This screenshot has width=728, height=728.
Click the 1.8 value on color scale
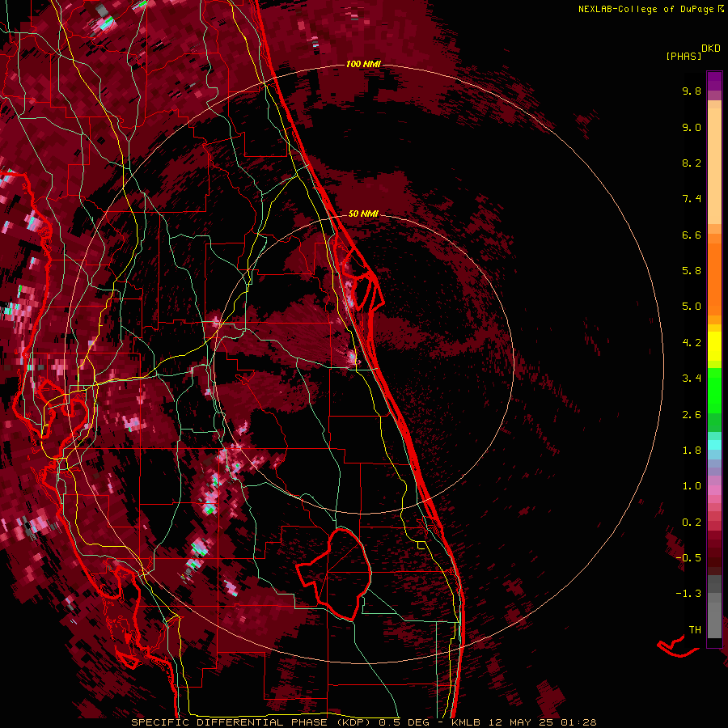[692, 451]
